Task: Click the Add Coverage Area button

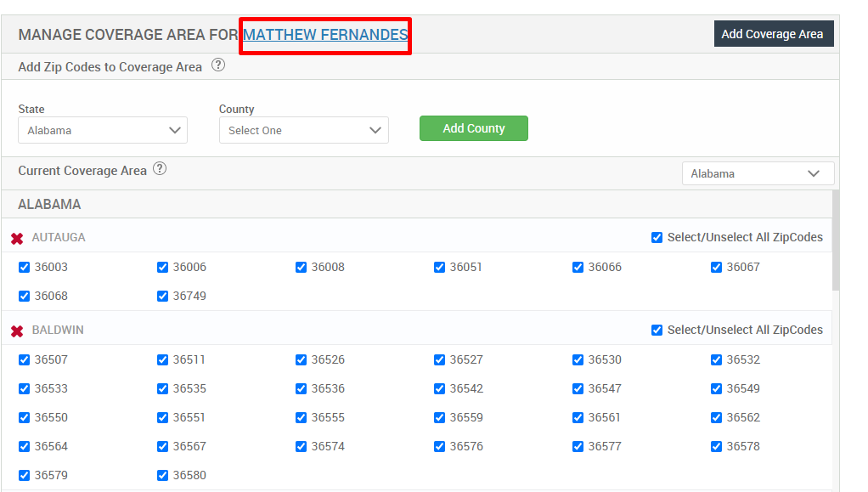Action: pyautogui.click(x=773, y=33)
